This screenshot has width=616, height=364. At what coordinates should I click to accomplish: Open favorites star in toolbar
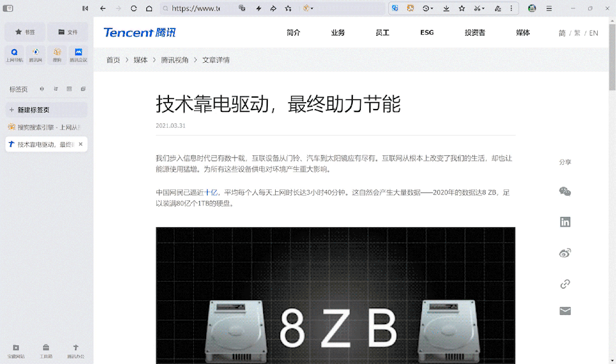[462, 8]
